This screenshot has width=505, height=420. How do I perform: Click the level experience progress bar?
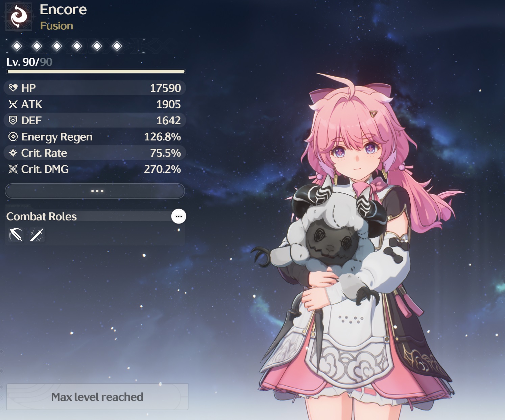point(96,71)
